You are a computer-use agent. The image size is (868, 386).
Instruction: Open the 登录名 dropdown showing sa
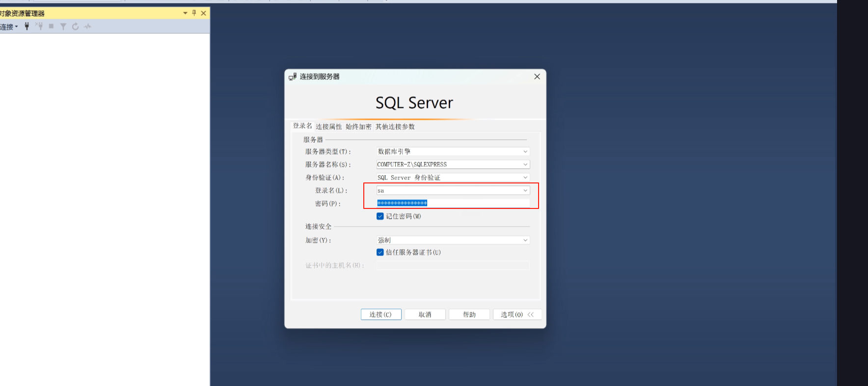453,190
